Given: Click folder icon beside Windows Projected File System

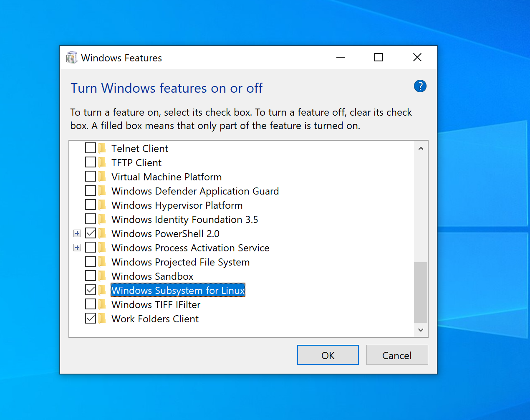Looking at the screenshot, I should [102, 262].
